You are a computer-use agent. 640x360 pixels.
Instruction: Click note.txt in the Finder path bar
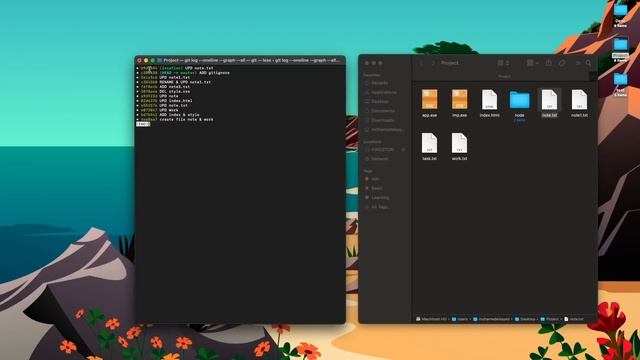(x=574, y=319)
